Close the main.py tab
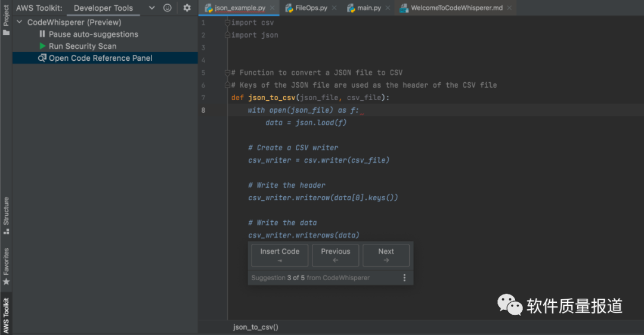Screen dimensions: 644x335 (388, 8)
